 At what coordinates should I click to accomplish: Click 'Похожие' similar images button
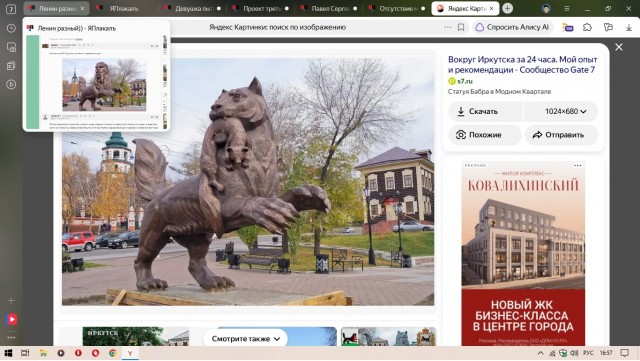(x=485, y=135)
